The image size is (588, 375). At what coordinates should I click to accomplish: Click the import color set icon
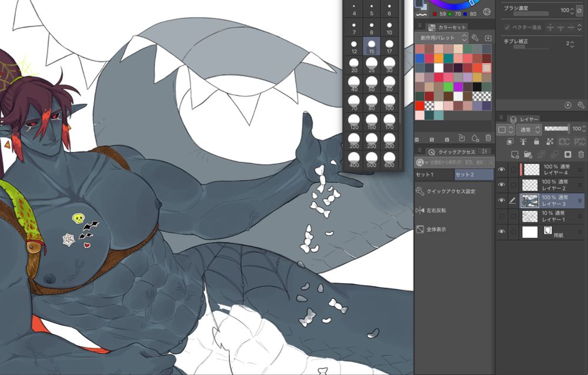pos(488,38)
